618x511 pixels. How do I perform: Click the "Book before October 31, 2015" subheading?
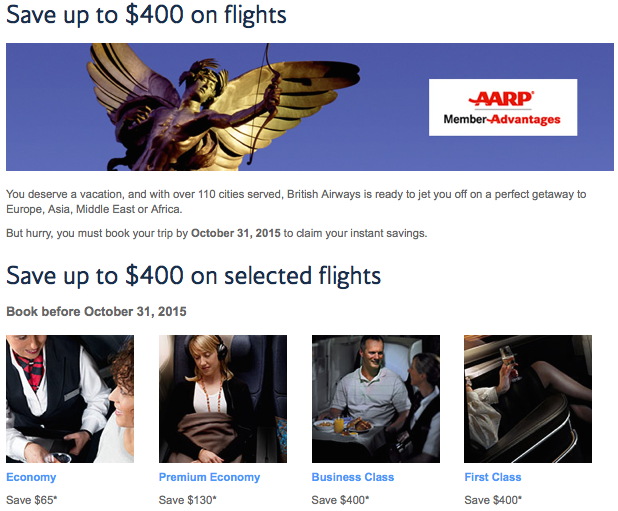96,312
